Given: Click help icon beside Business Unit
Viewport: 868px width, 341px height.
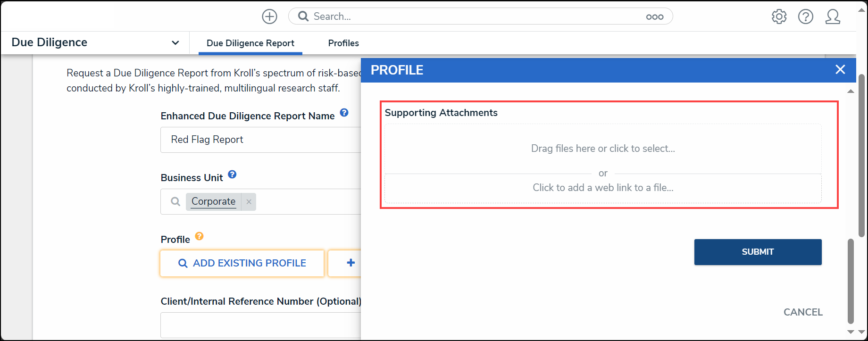Looking at the screenshot, I should (x=232, y=175).
